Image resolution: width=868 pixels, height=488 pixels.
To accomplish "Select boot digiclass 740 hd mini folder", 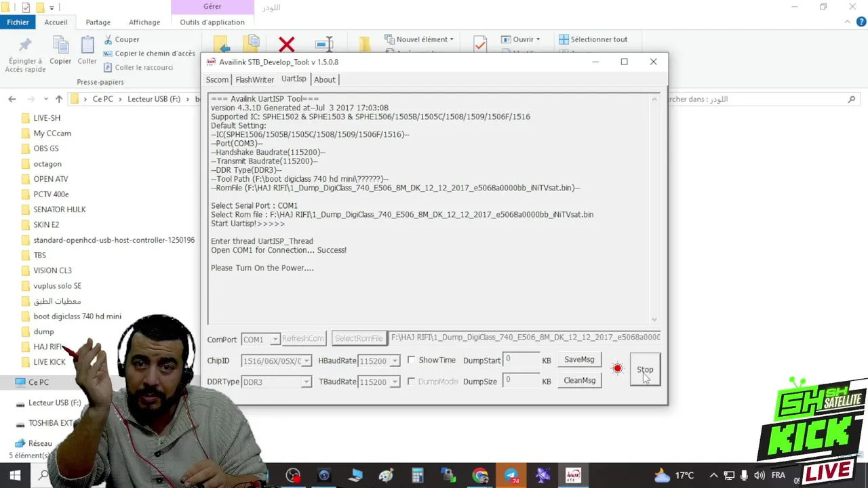I will click(77, 317).
